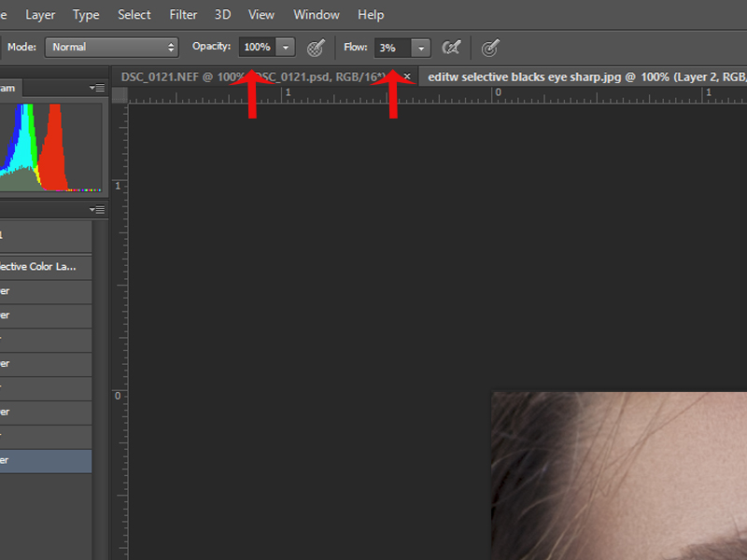Enable airbrush mode icon beside Flow
Viewport: 747px width, 560px height.
[x=451, y=48]
